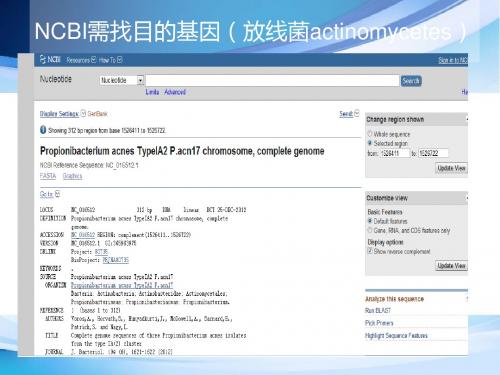Open Pick Primers link

379,323
